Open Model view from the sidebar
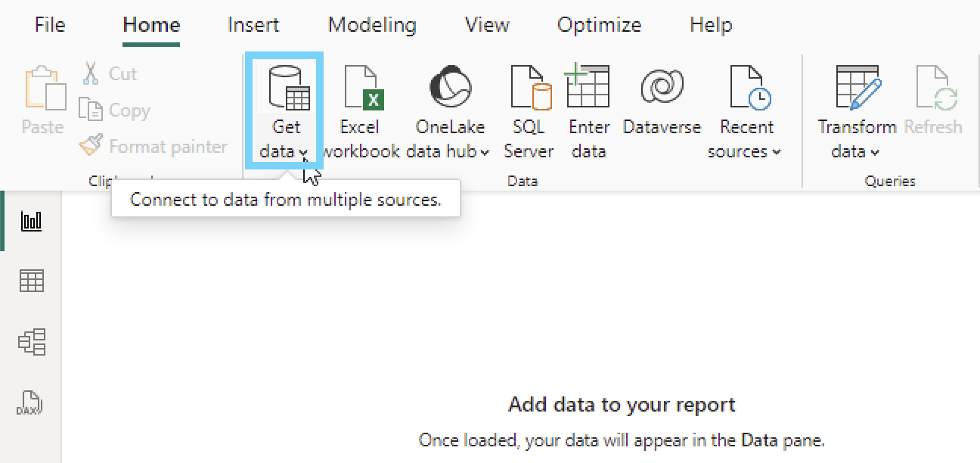 31,341
